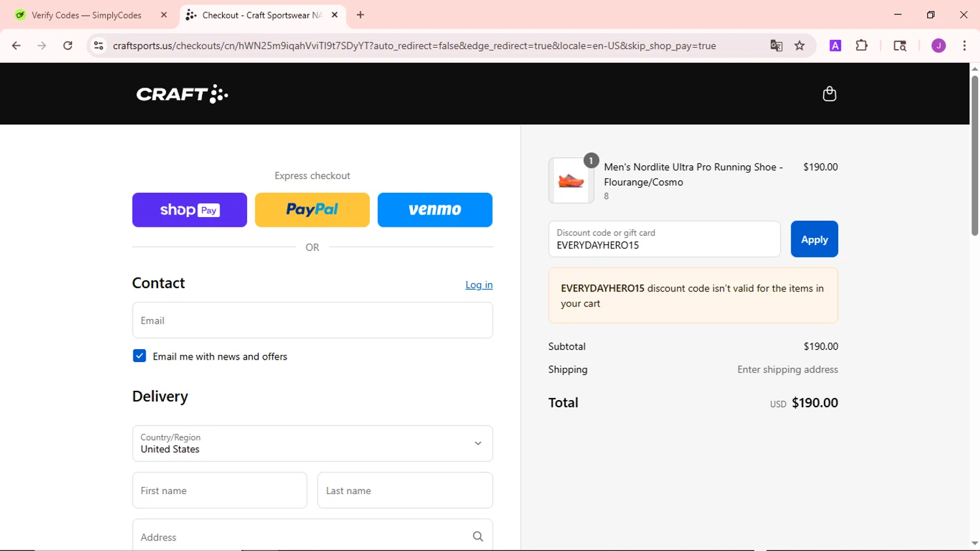Close the Verify Codes SimplyCodes tab

[164, 15]
